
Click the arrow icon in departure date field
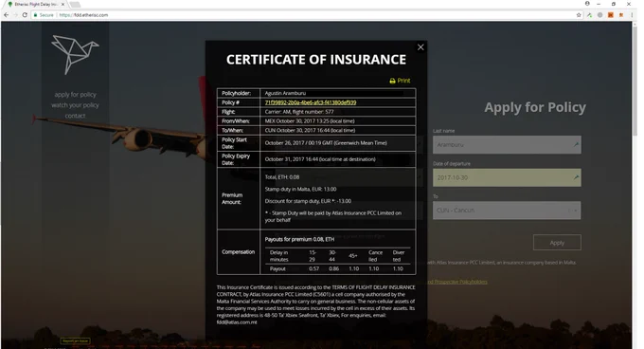[576, 177]
